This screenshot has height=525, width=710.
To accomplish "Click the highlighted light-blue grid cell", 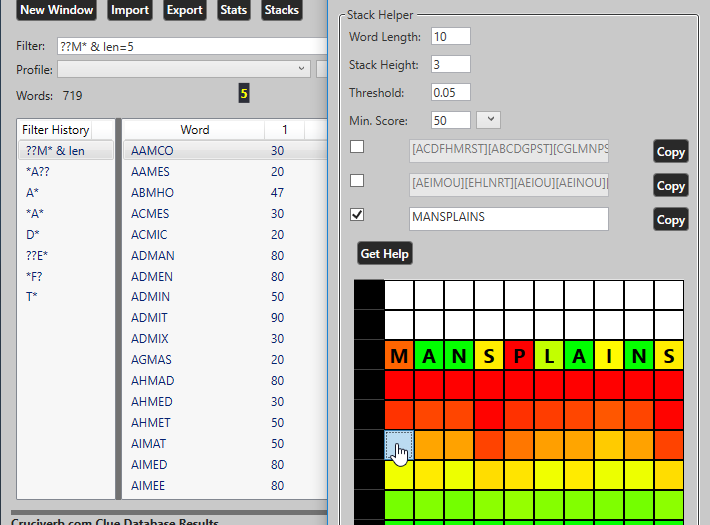I will pos(399,445).
